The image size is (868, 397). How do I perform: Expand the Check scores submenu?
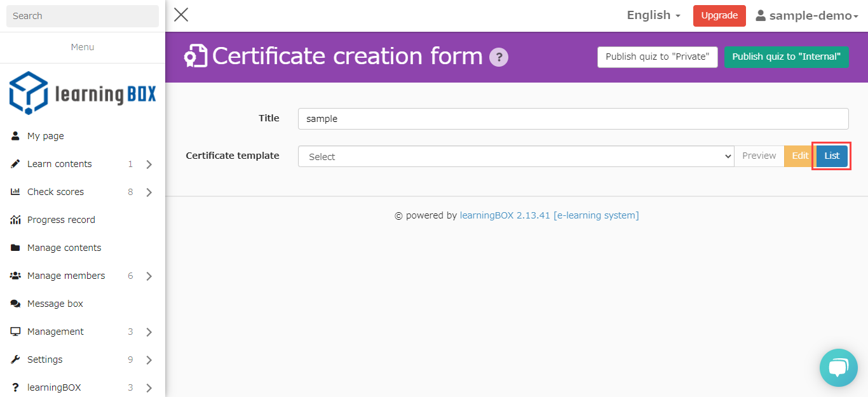coord(149,192)
